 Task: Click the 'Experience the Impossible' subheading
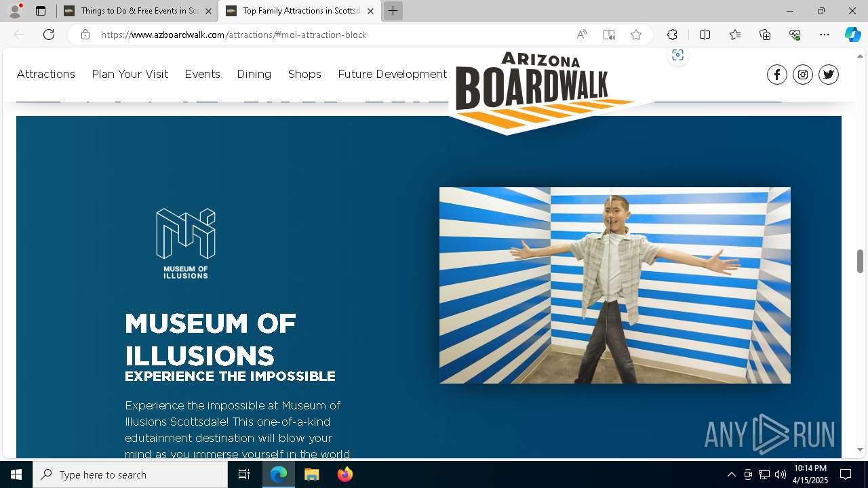tap(230, 376)
